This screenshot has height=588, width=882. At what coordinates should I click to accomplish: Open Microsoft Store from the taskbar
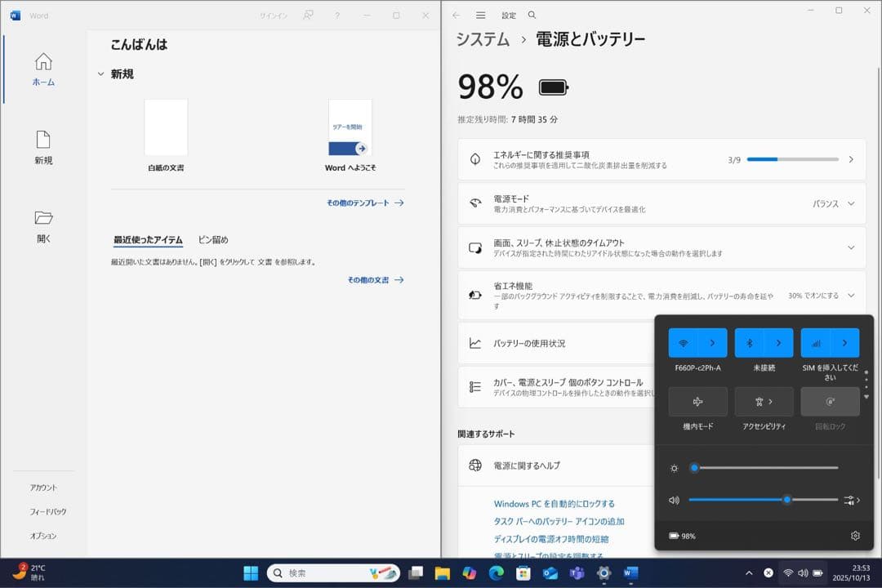[523, 572]
